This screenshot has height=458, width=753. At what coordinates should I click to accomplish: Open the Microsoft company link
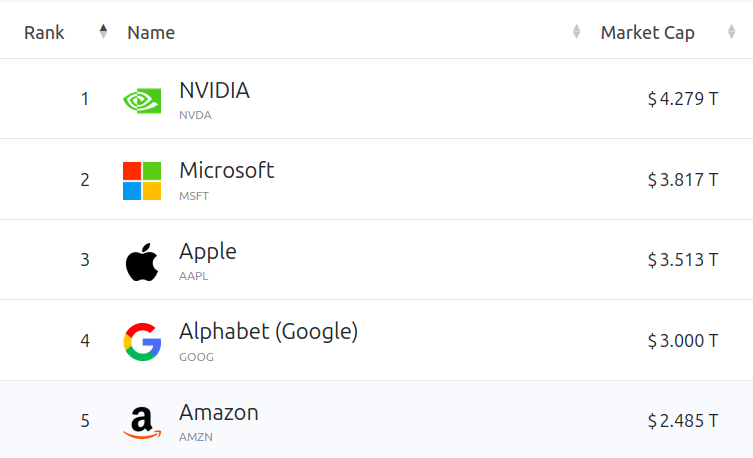click(x=226, y=170)
